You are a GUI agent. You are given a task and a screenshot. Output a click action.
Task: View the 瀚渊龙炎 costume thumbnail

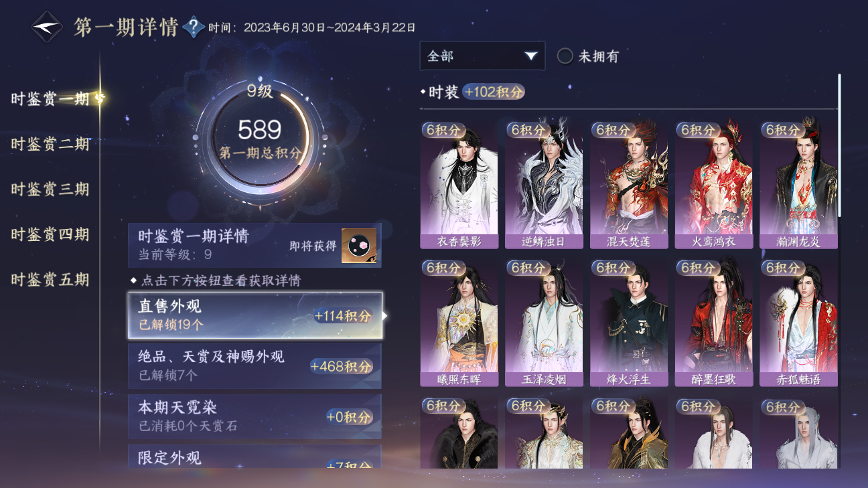tap(798, 185)
